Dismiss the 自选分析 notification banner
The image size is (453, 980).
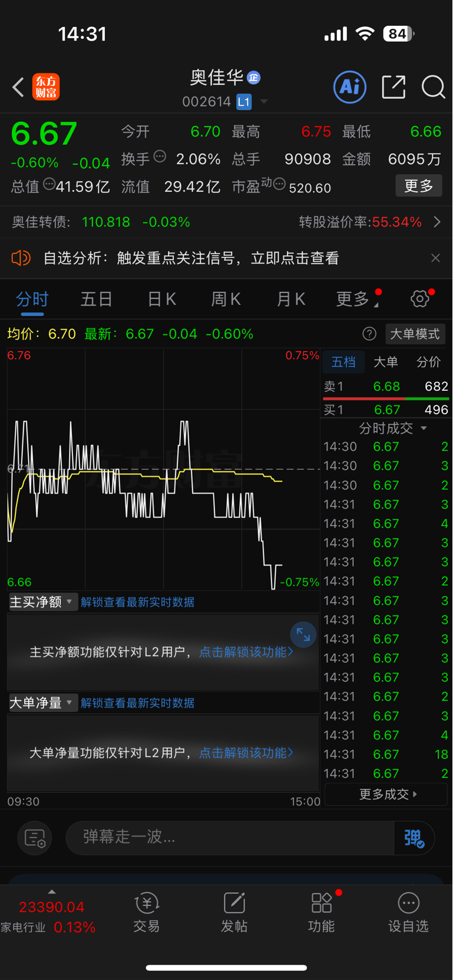(435, 258)
